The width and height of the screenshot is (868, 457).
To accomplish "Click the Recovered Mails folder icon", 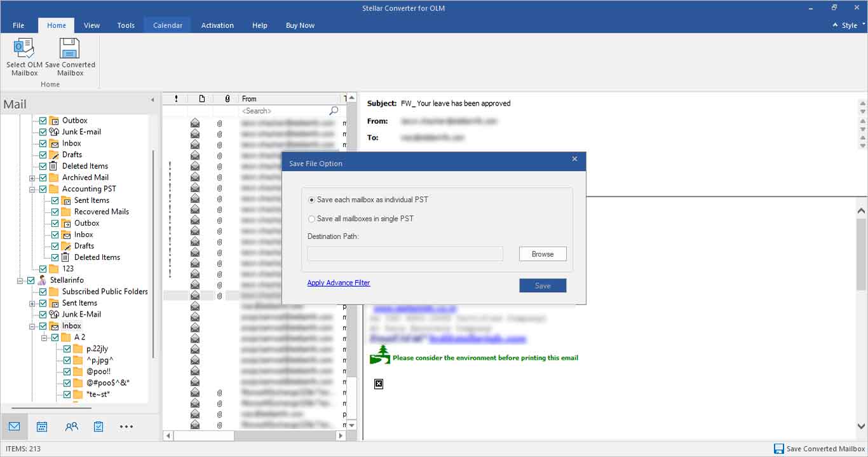I will coord(66,212).
